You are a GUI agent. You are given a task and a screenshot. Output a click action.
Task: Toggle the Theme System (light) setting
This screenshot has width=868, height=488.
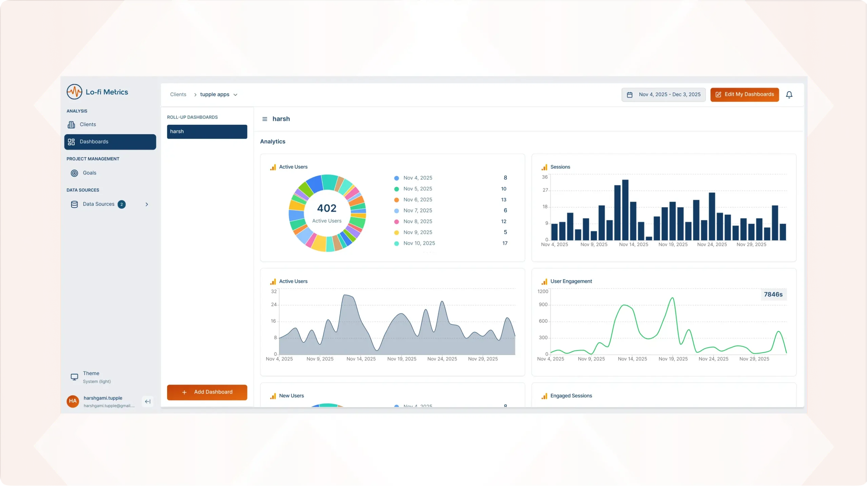[x=91, y=377]
